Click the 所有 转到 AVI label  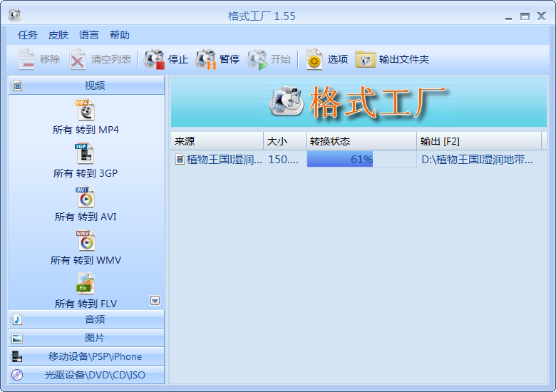pos(86,217)
